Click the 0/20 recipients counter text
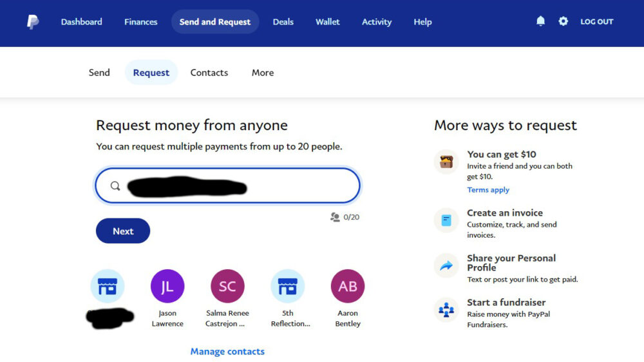Viewport: 644px width, 362px height. [351, 217]
